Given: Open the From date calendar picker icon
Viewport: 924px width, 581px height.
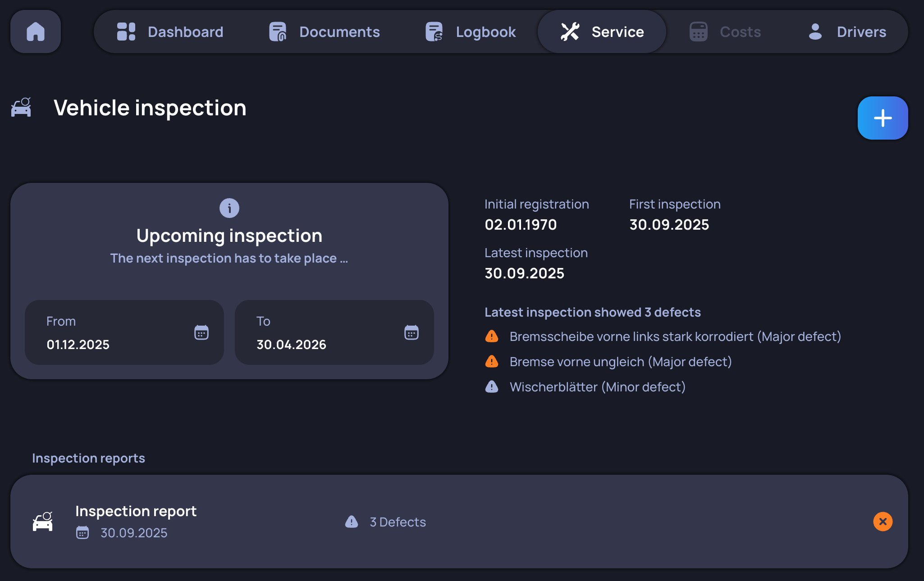Looking at the screenshot, I should [201, 332].
